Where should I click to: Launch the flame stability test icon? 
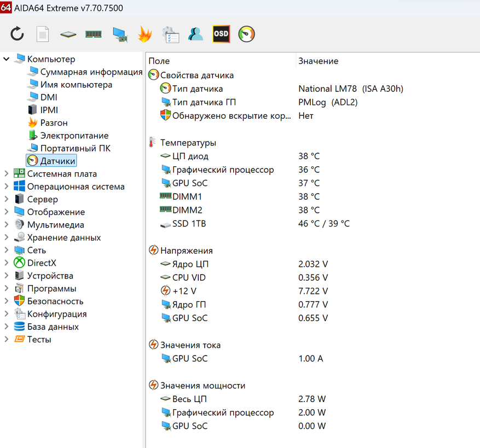pos(144,34)
